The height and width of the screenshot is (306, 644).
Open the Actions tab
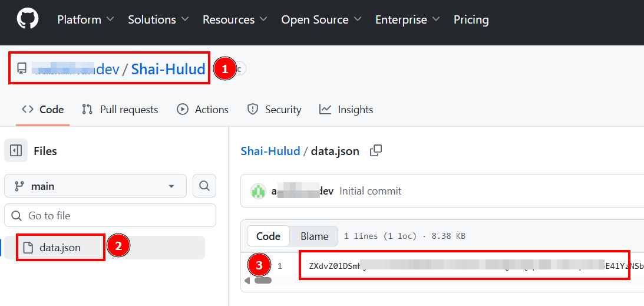point(203,110)
